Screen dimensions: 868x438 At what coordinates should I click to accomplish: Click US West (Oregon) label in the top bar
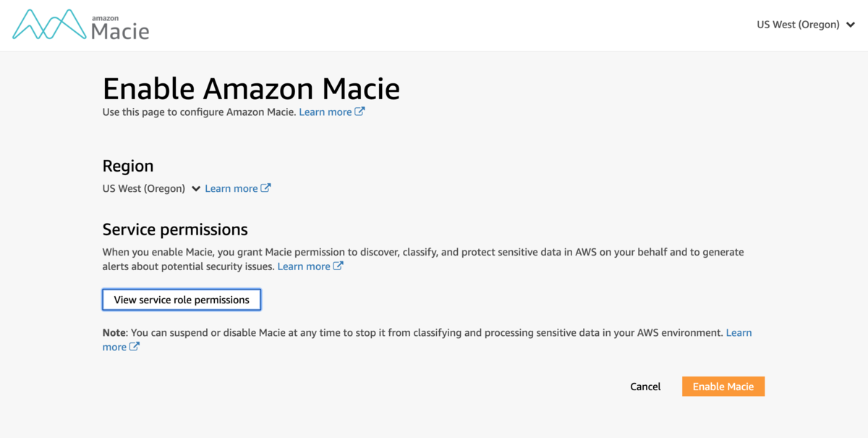pyautogui.click(x=797, y=25)
